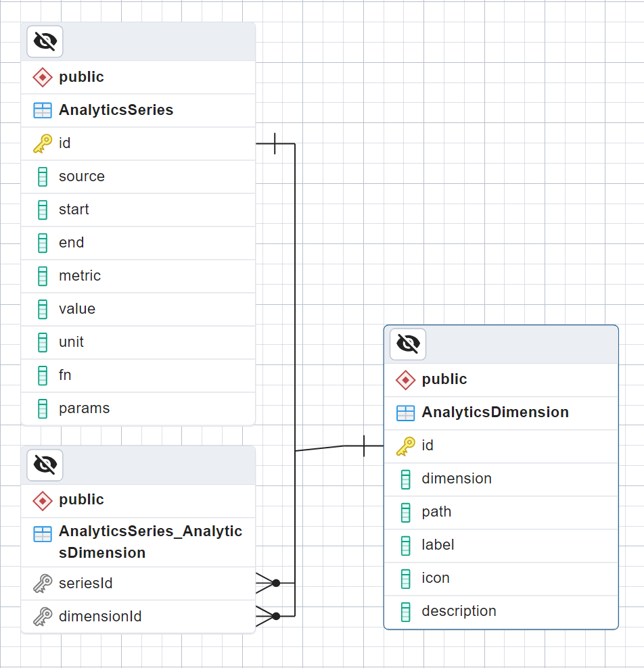Click the schema diamond icon in AnalyticsDimension
644x668 pixels.
pos(406,379)
